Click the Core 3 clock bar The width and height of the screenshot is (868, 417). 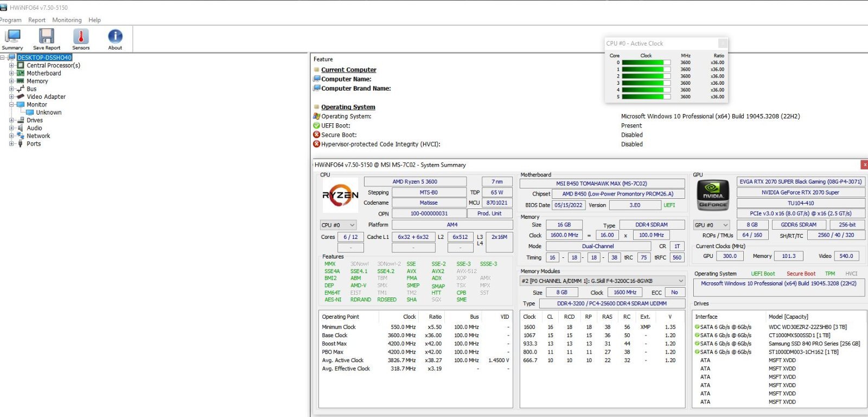coord(646,83)
